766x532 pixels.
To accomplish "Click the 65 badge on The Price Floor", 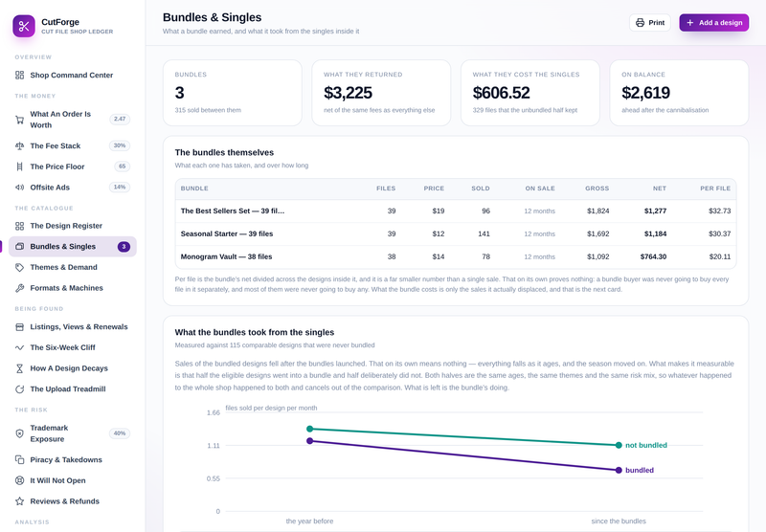I will [x=123, y=166].
